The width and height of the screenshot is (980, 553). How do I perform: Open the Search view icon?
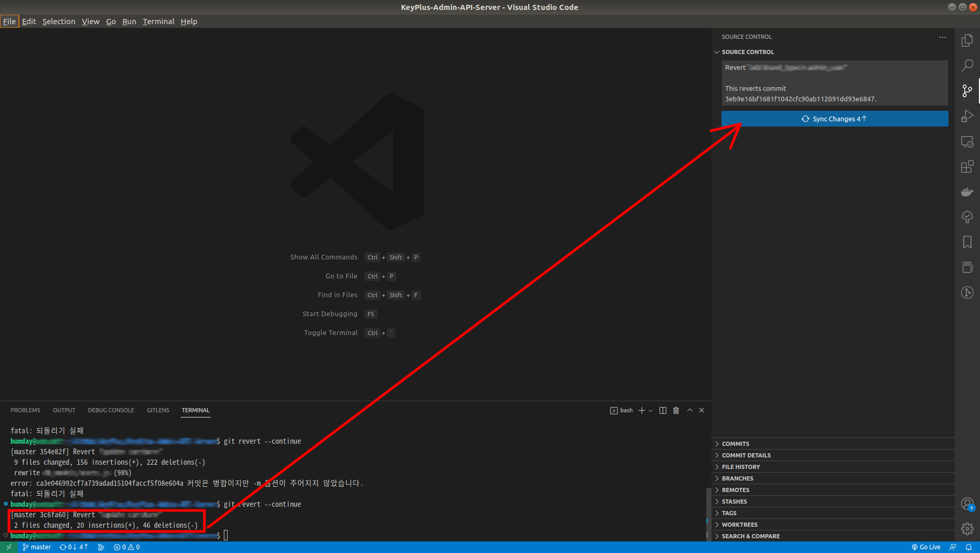pos(967,66)
